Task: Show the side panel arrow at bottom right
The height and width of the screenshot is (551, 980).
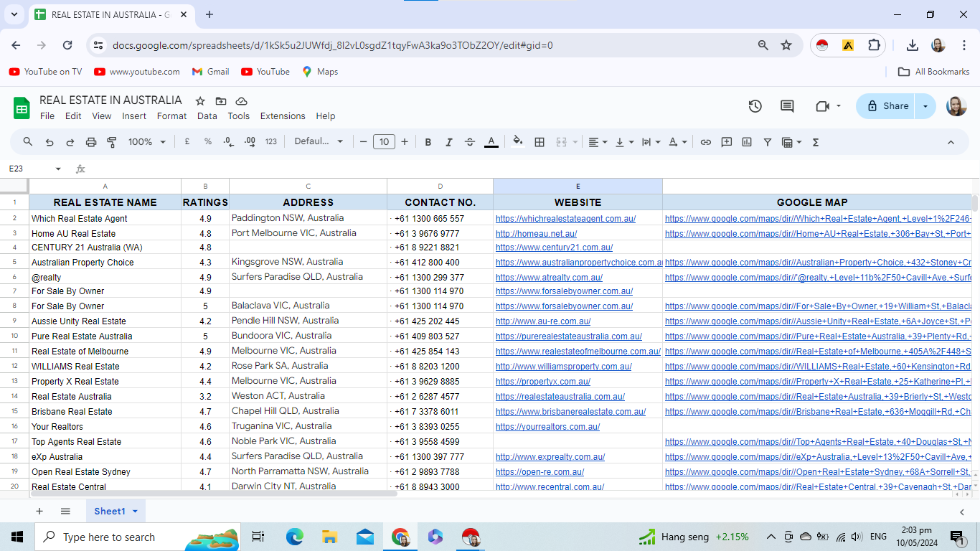Action: point(962,512)
